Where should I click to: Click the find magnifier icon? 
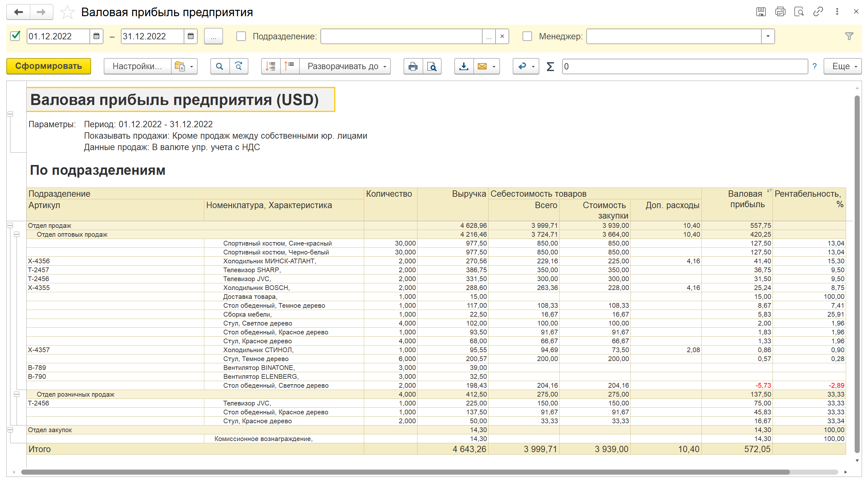click(x=219, y=66)
